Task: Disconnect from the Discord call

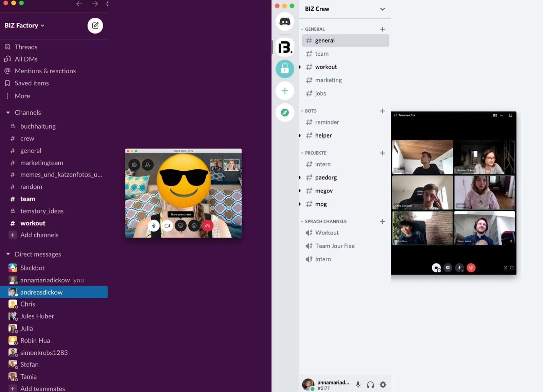Action: coord(471,268)
